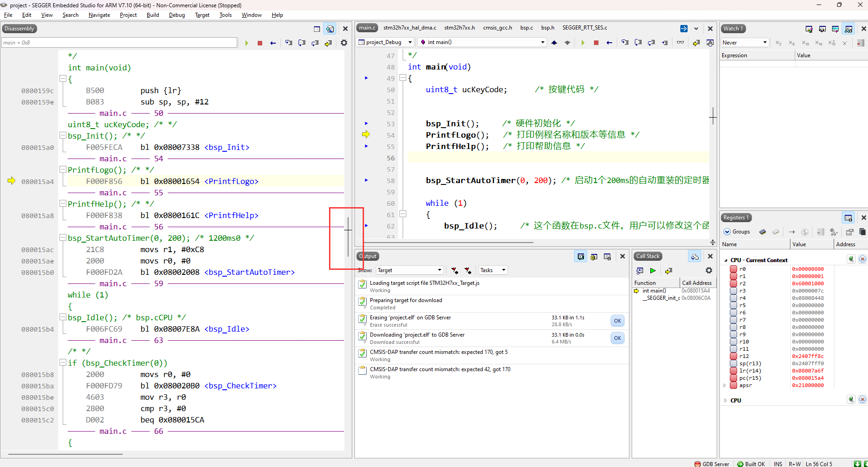This screenshot has height=467, width=868.
Task: Click decimal X10 display format in Watch
Action: click(x=805, y=43)
